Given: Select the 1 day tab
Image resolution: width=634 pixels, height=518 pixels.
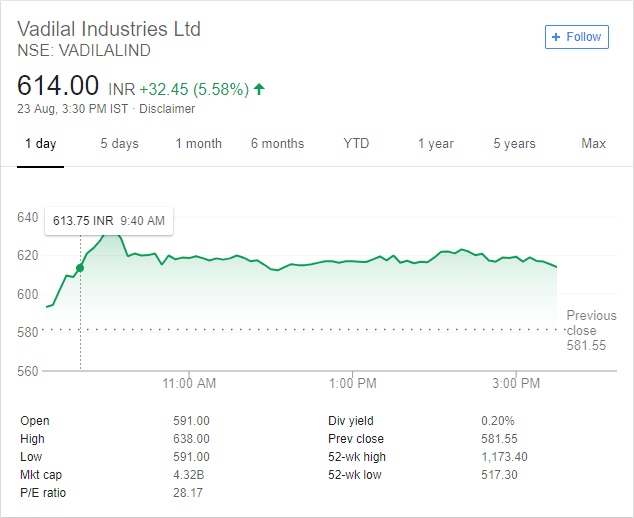Looking at the screenshot, I should point(40,144).
